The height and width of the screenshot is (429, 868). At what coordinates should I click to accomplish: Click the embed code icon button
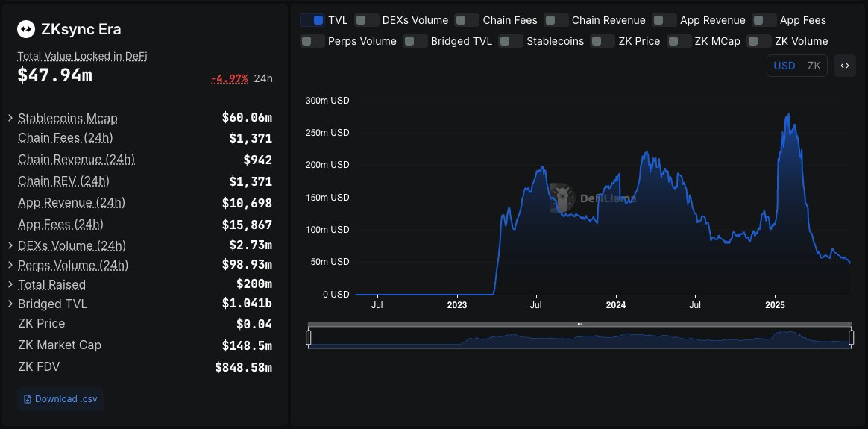844,66
